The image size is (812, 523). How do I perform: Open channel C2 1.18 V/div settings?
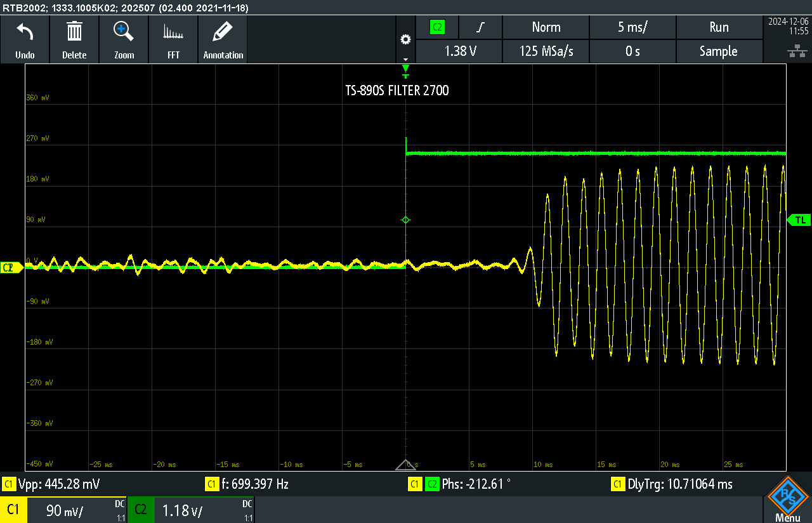click(x=190, y=510)
